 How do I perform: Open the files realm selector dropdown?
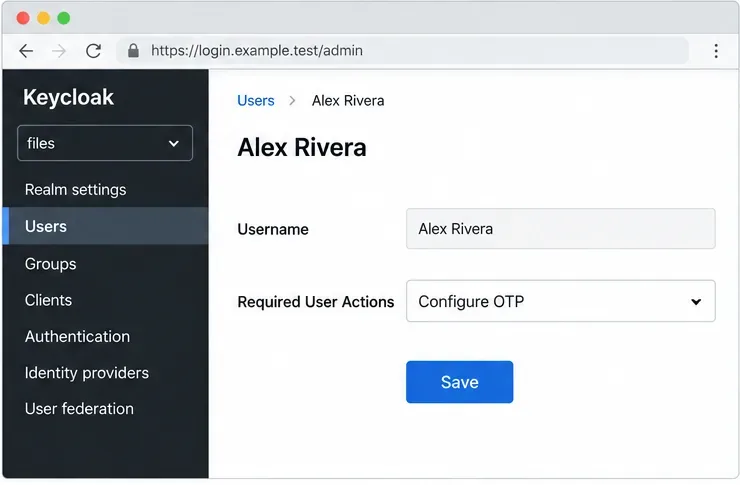point(105,143)
